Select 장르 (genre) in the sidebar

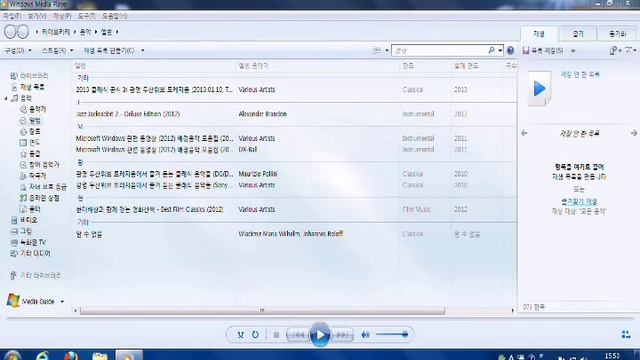click(x=34, y=131)
